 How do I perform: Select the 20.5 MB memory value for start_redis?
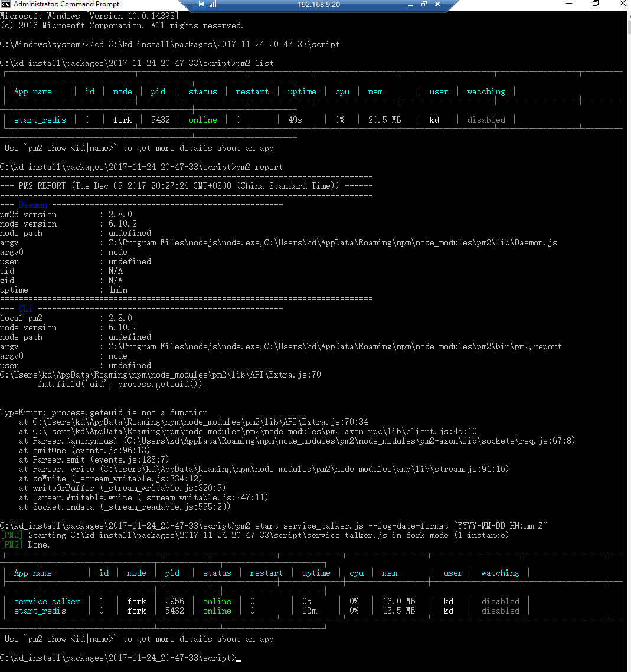(x=384, y=119)
